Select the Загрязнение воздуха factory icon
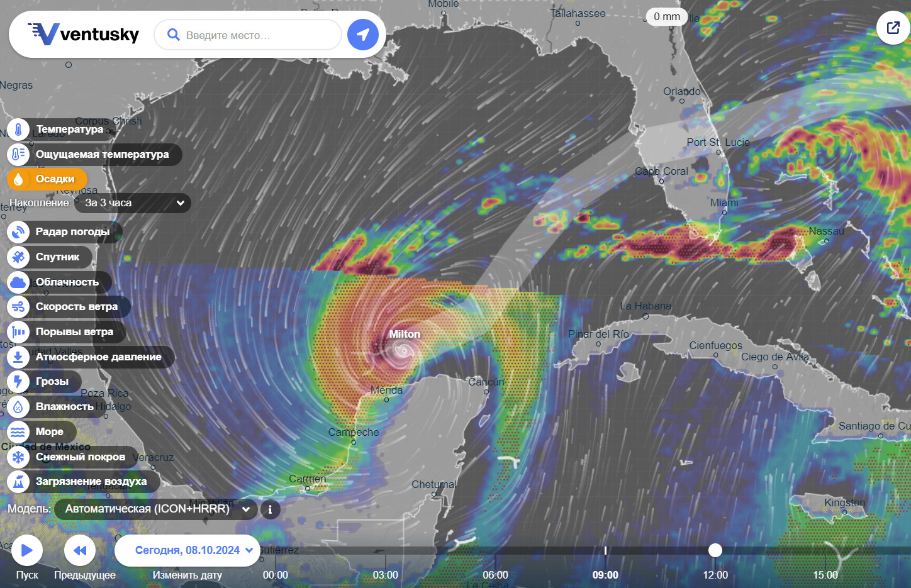The height and width of the screenshot is (588, 911). (x=18, y=482)
